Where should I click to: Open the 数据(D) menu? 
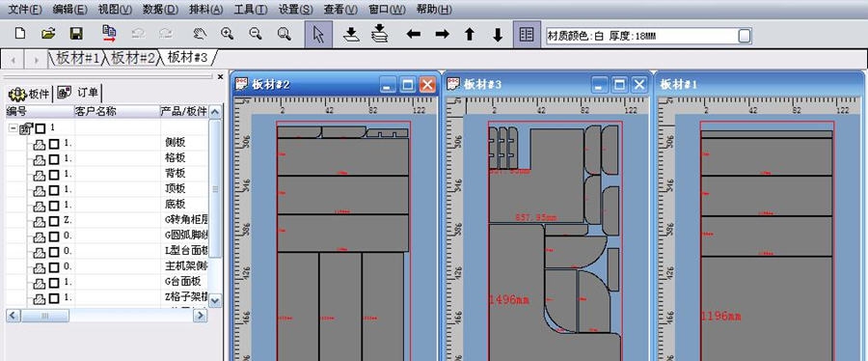(160, 10)
